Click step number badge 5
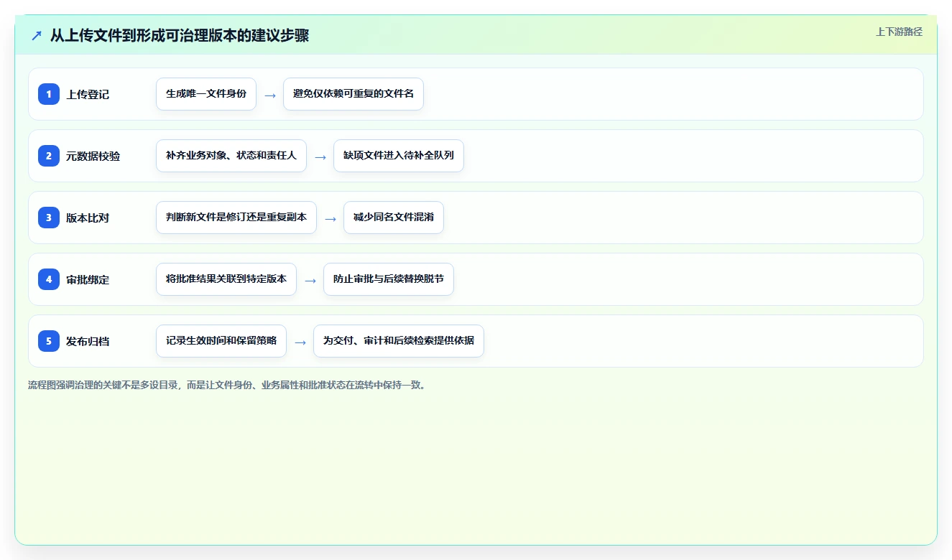Viewport: 952px width, 560px height. tap(49, 341)
